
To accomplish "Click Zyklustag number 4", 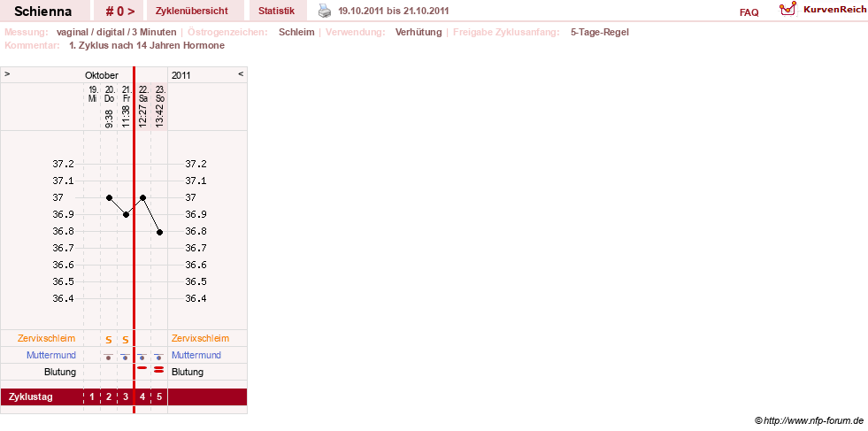I will click(142, 396).
